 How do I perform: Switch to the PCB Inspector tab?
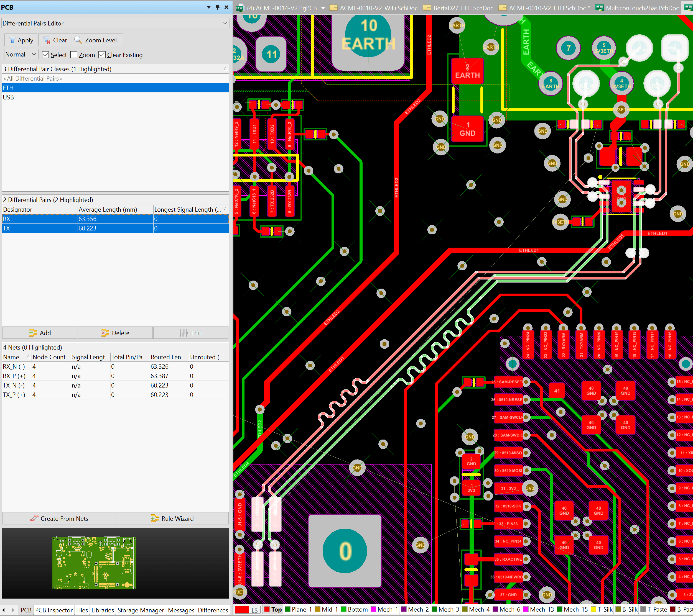tap(53, 610)
